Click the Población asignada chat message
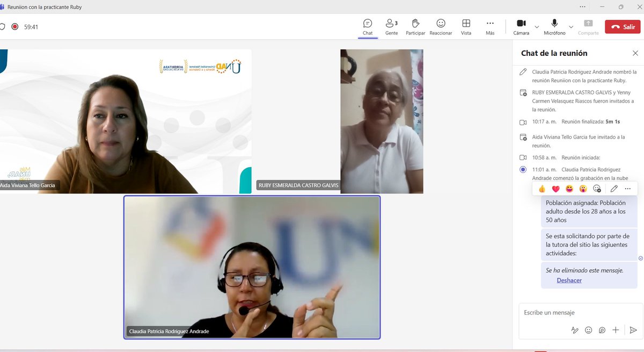 coord(589,211)
